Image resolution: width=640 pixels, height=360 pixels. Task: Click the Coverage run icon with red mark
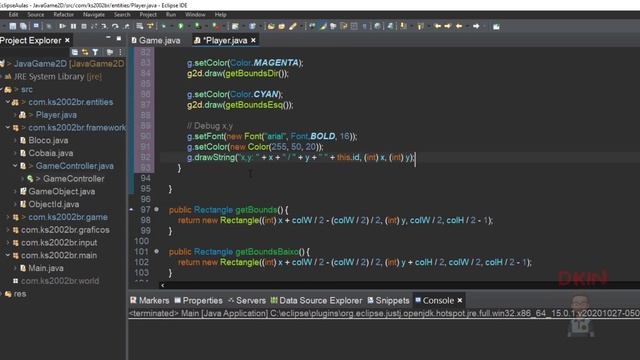[216, 26]
